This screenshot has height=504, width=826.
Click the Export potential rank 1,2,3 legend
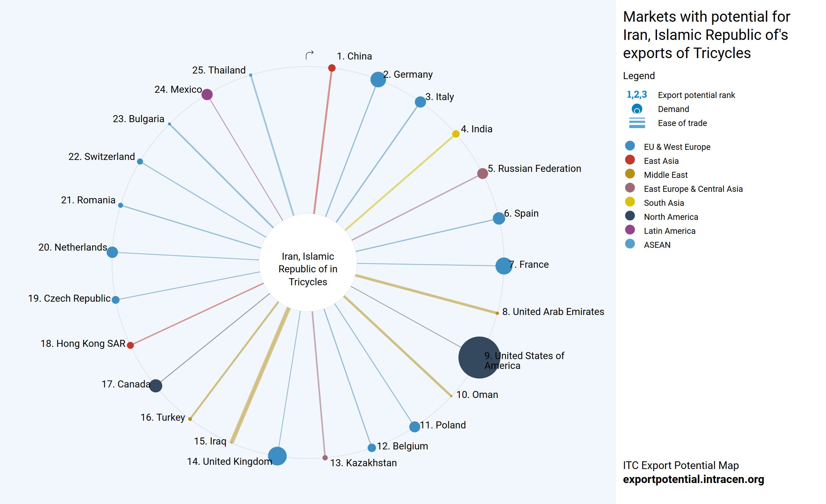(x=637, y=95)
